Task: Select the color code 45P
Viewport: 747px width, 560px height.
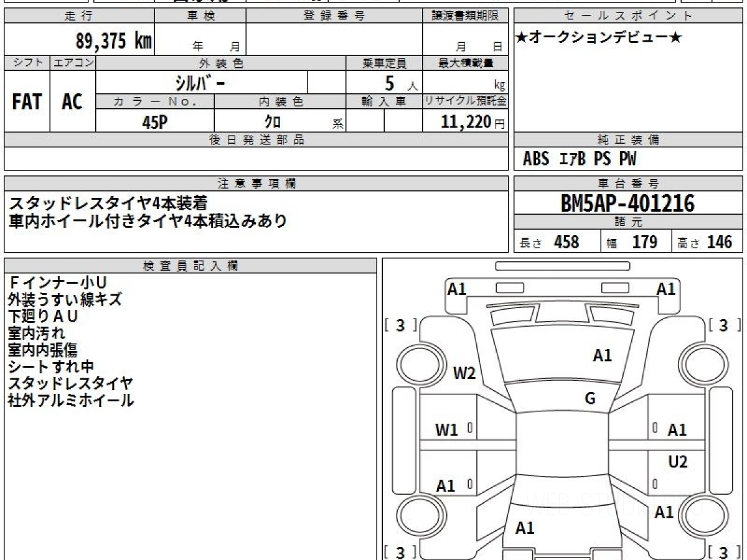Action: (x=154, y=122)
